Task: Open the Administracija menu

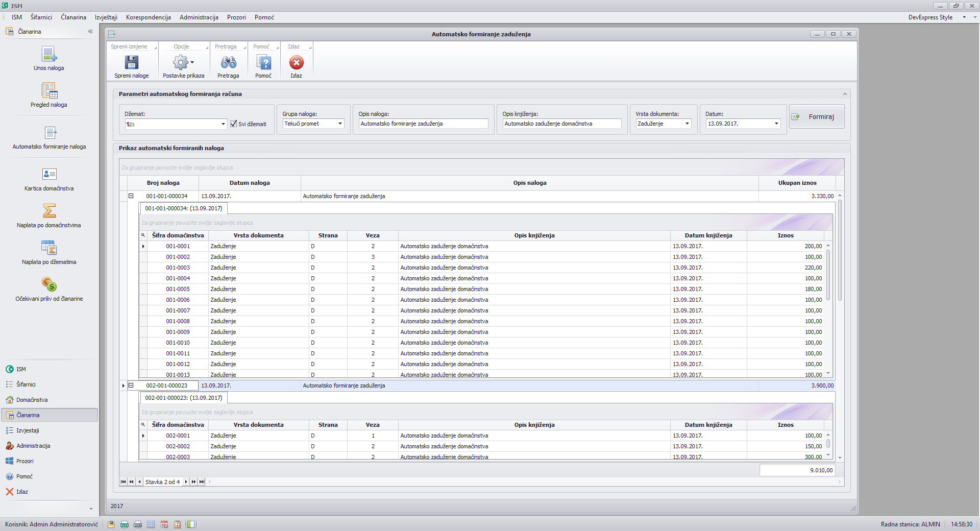Action: (x=199, y=17)
